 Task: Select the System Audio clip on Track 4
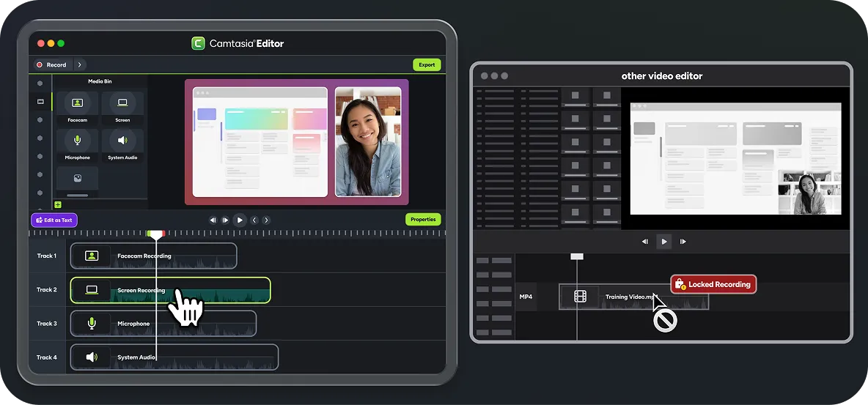pos(174,357)
